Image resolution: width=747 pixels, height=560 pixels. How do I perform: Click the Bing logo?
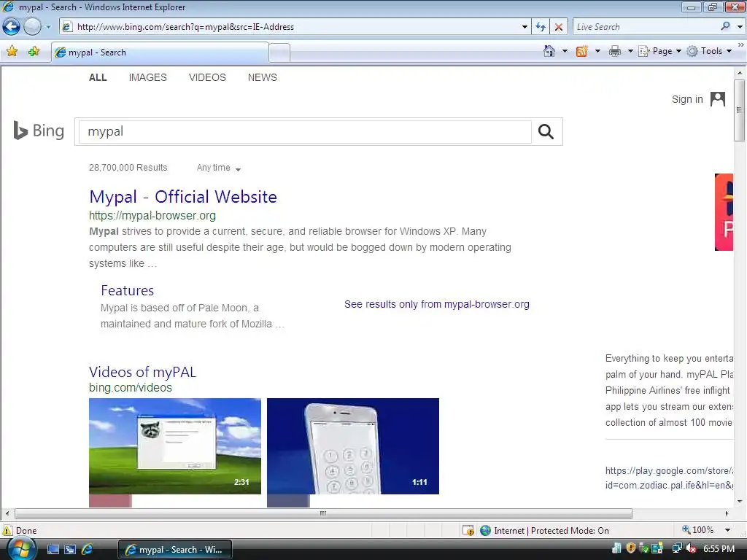pos(39,131)
